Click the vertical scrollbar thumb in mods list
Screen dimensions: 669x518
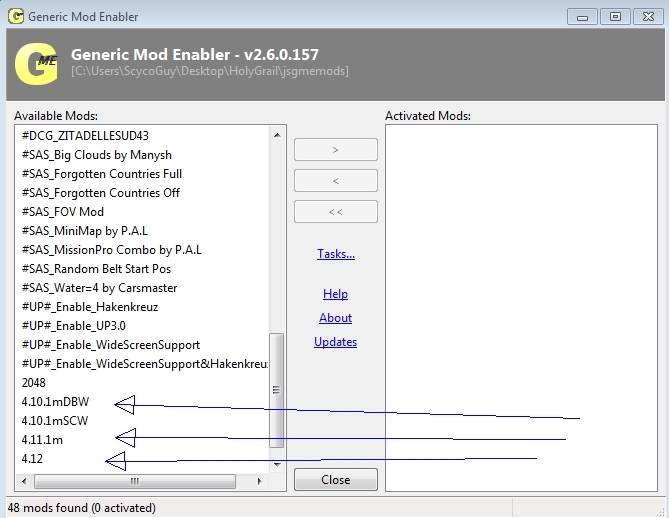click(277, 390)
